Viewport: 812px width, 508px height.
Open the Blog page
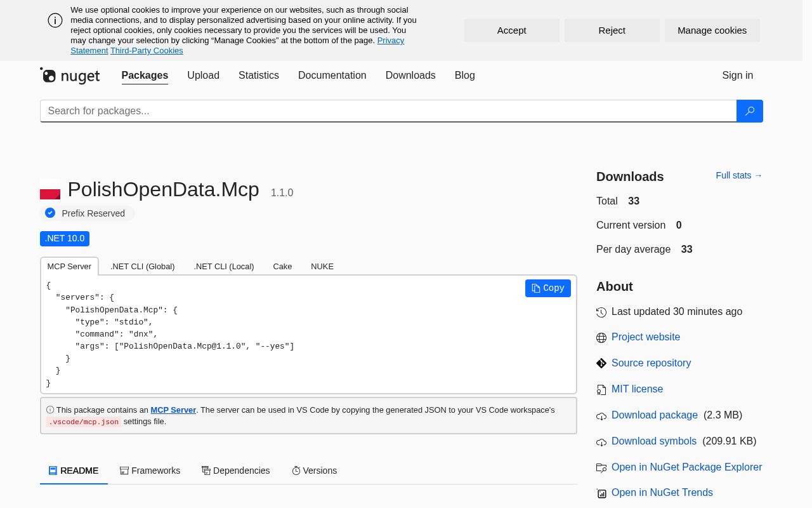[465, 76]
